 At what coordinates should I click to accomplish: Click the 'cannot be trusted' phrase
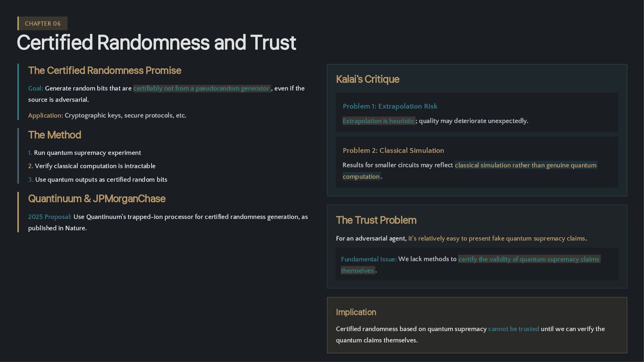point(514,329)
